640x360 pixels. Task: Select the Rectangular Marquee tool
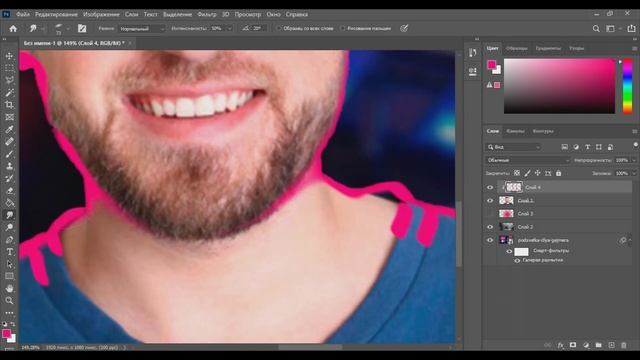coord(9,68)
